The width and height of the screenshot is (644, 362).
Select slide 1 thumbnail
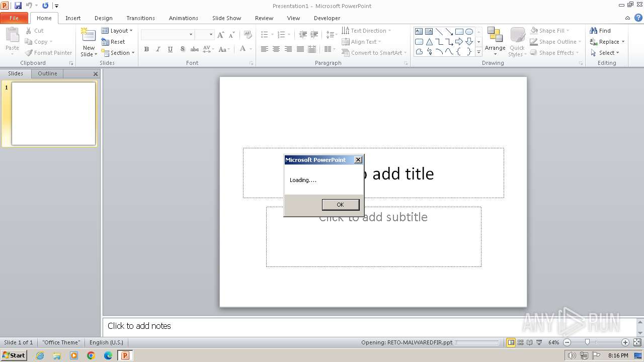[x=53, y=114]
